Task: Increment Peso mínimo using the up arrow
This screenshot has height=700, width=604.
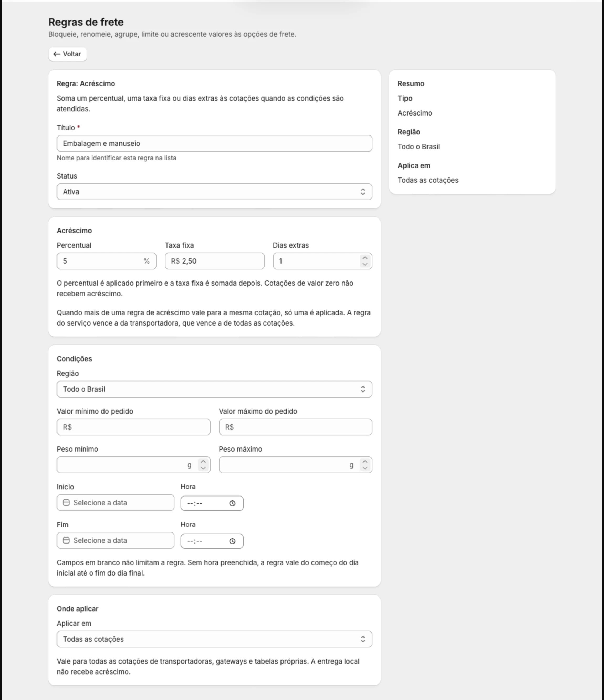Action: click(203, 462)
